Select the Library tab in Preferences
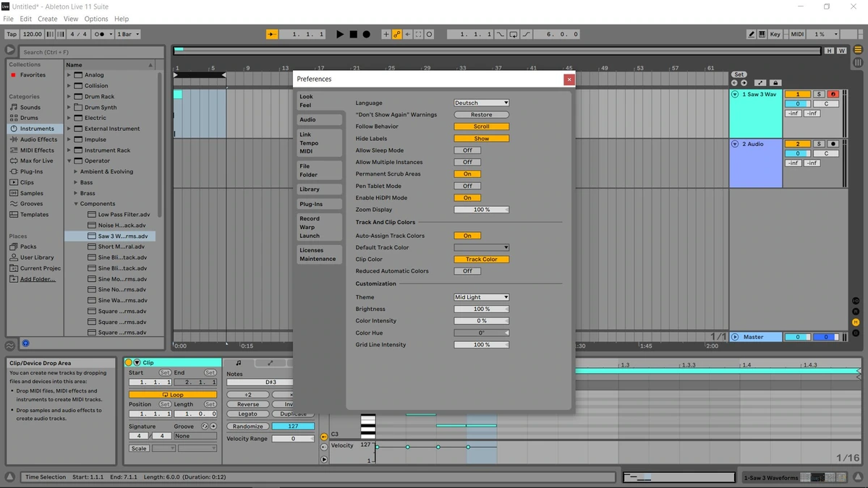Image resolution: width=868 pixels, height=488 pixels. [319, 189]
